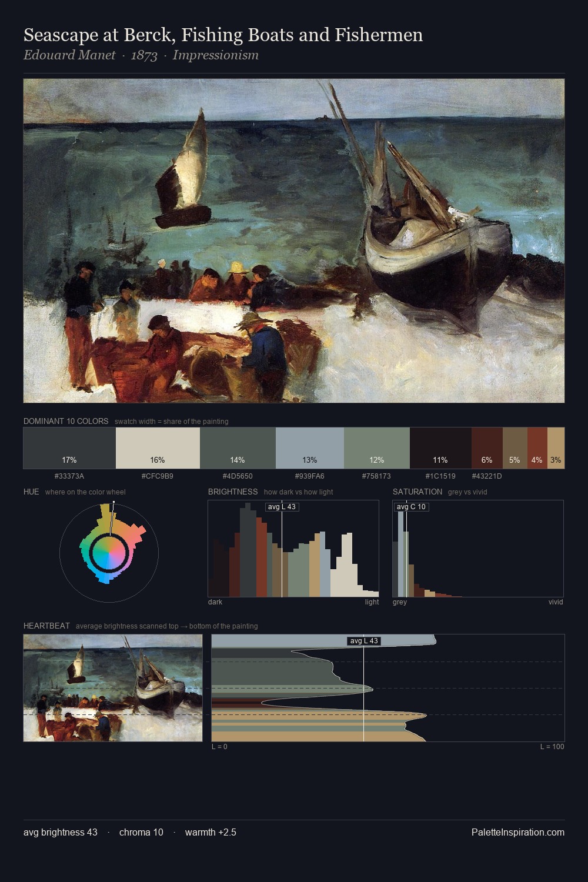This screenshot has width=588, height=882.
Task: Click hex code #43221D
Action: 487,476
